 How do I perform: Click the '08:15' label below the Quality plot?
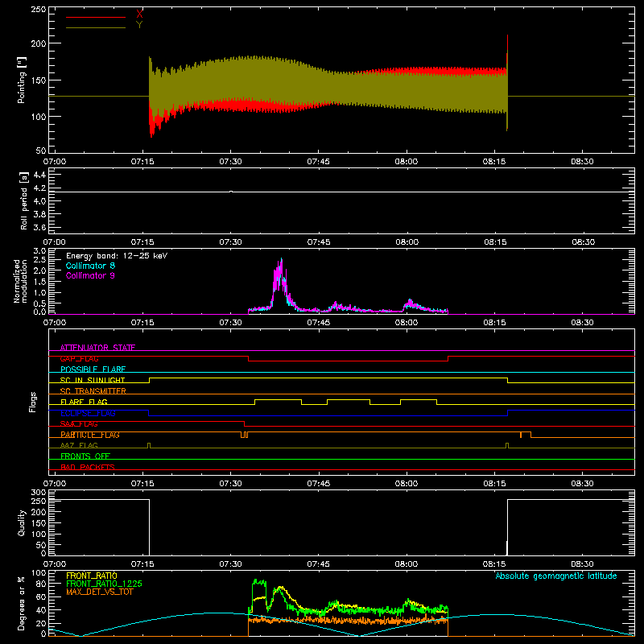pos(494,564)
